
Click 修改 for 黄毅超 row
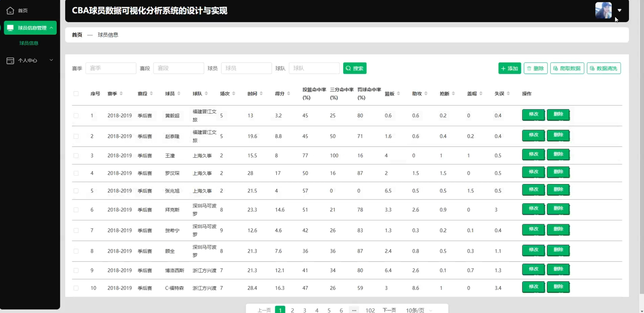(533, 115)
